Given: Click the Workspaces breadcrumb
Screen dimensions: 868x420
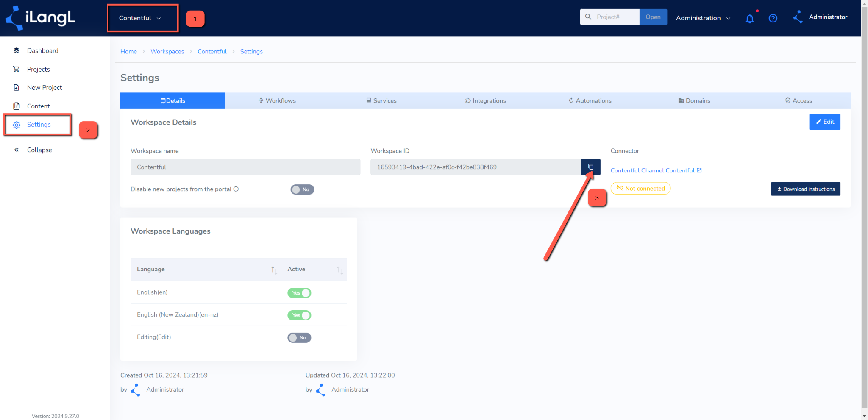Looking at the screenshot, I should point(167,51).
